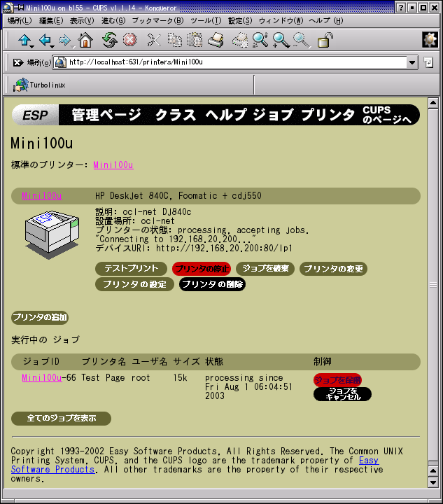Click the Paste clipboard icon

pyautogui.click(x=195, y=41)
